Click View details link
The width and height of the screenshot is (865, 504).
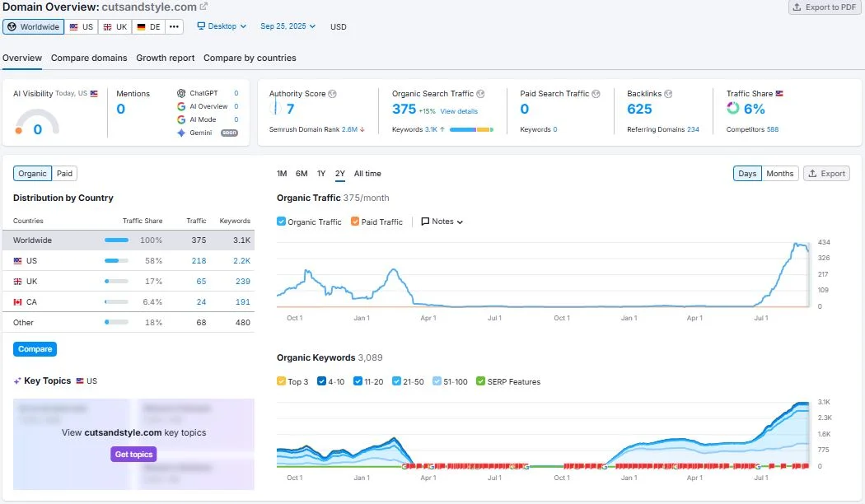459,111
